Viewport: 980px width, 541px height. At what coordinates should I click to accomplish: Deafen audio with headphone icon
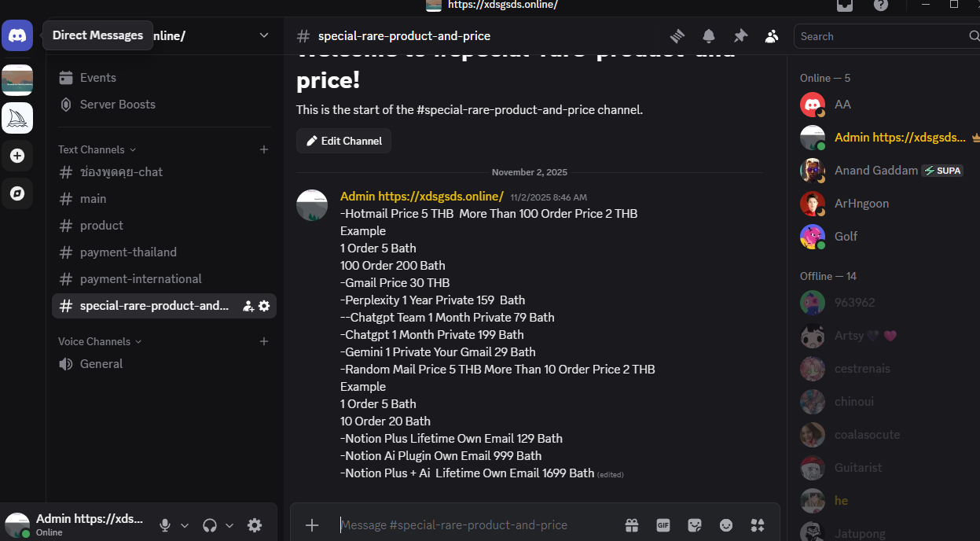click(x=207, y=524)
